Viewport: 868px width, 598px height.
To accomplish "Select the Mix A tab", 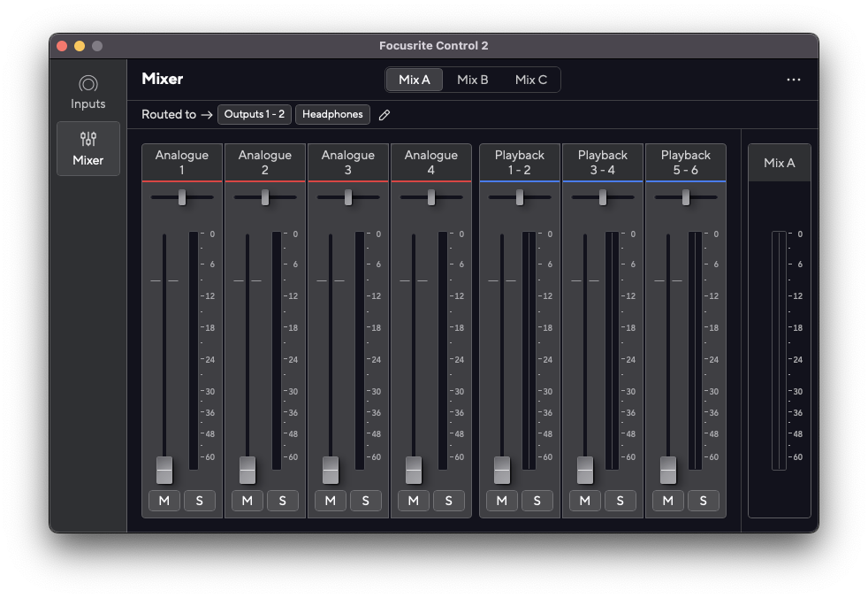I will [415, 80].
